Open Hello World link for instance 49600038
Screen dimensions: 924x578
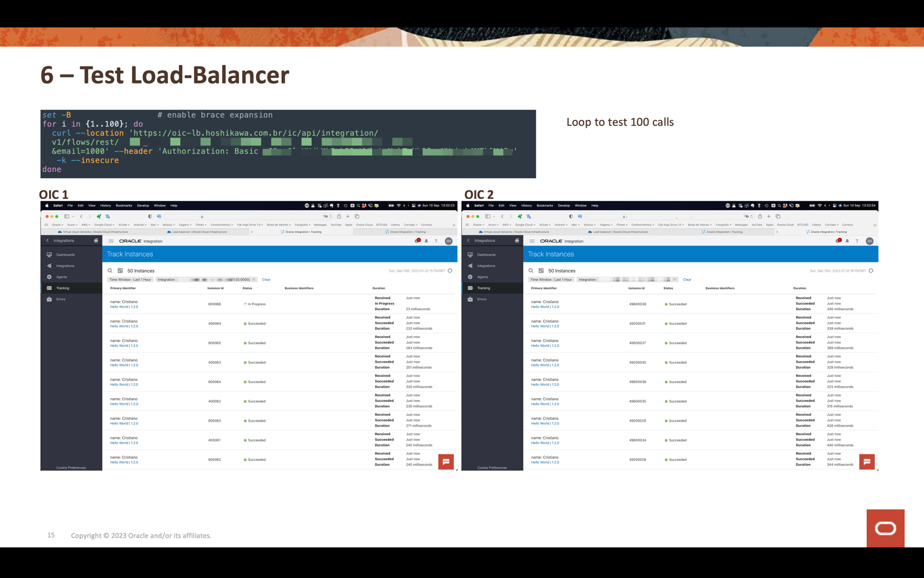(545, 307)
